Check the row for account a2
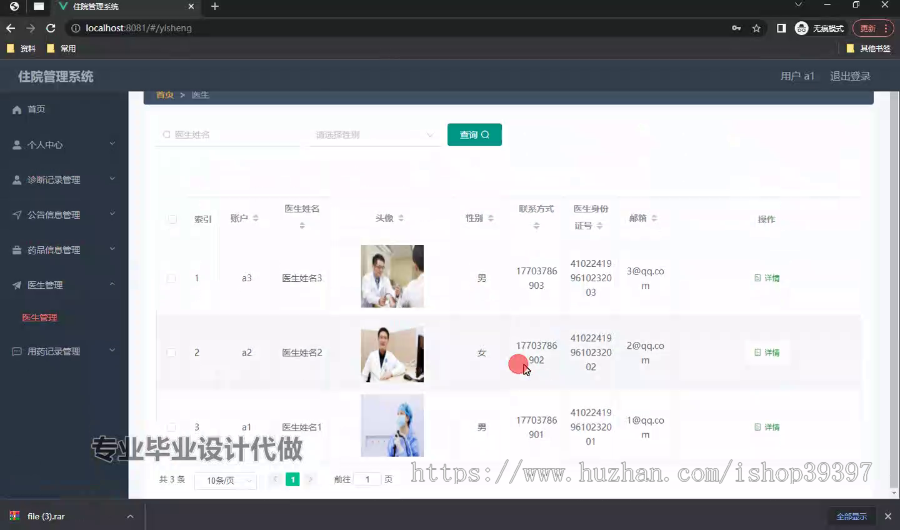900x530 pixels. tap(171, 353)
